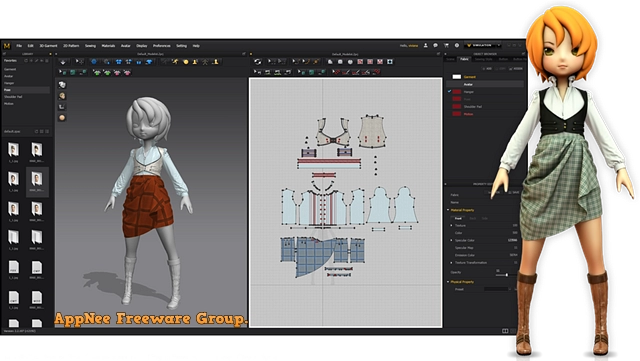640x361 pixels.
Task: Click the Simulate down-arrow icon in 3D toolbar
Action: click(x=63, y=62)
